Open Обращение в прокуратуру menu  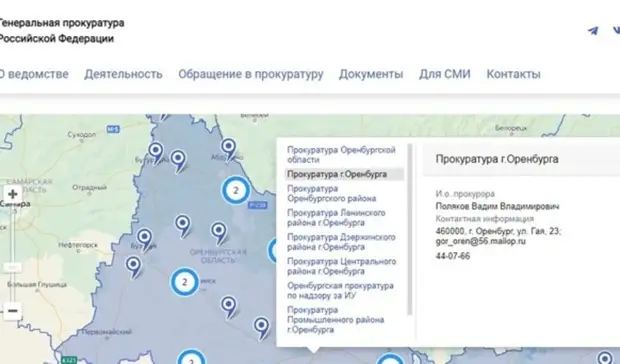(x=251, y=74)
